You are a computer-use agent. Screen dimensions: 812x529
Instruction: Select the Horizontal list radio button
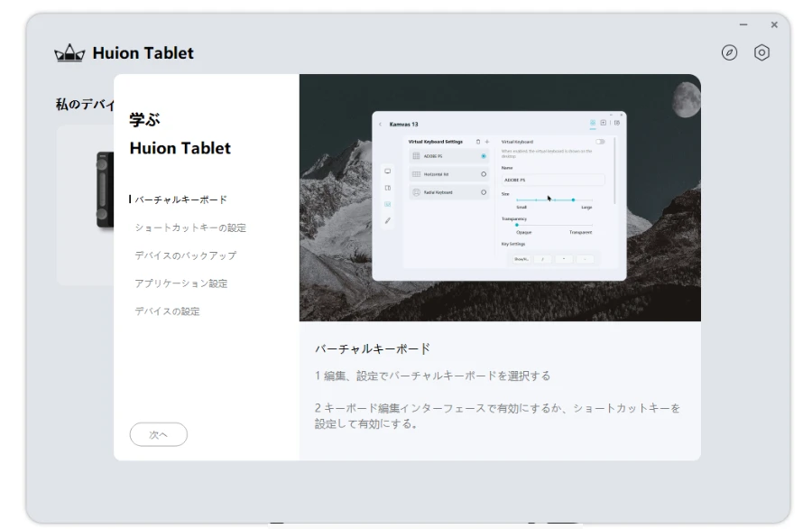(x=484, y=174)
